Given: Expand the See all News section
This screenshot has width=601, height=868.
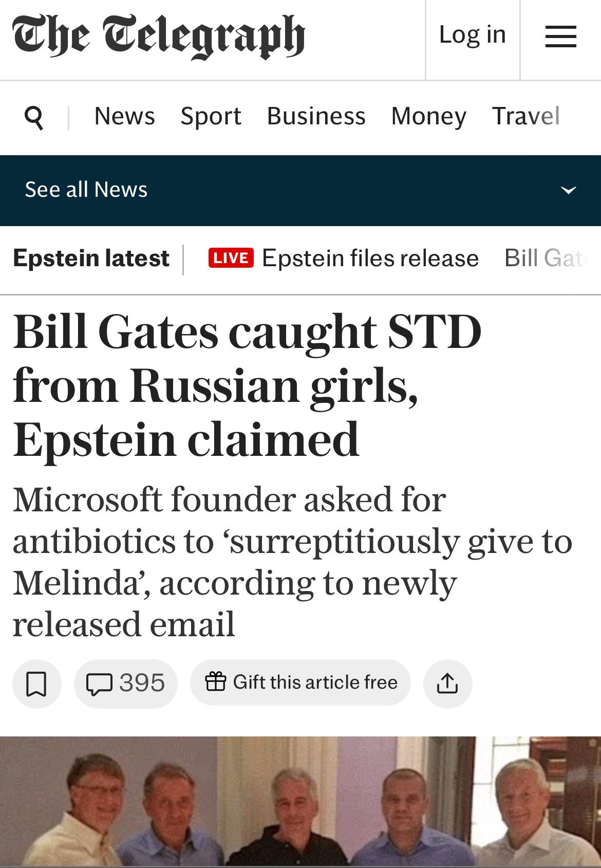Looking at the screenshot, I should 86,190.
